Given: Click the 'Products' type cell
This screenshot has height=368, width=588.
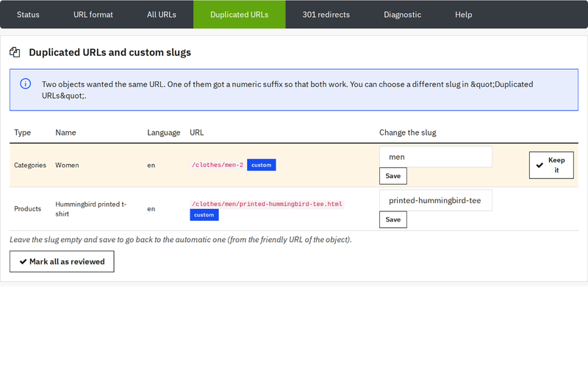Looking at the screenshot, I should pyautogui.click(x=27, y=209).
